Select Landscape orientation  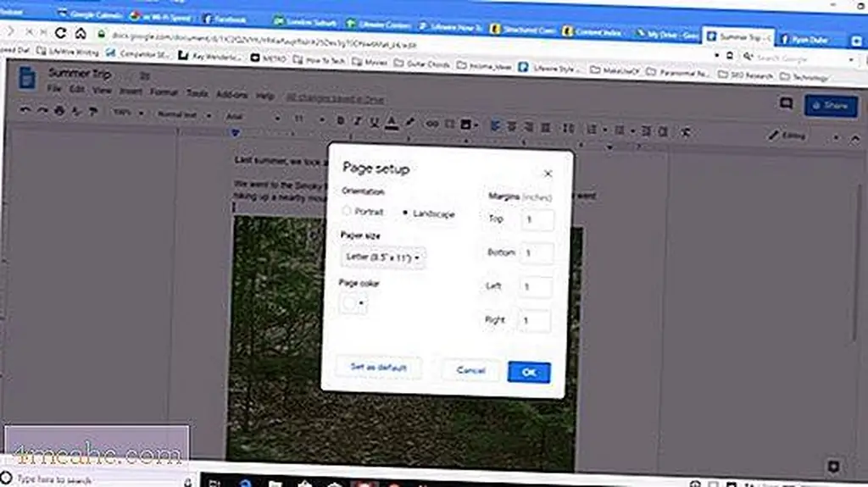pyautogui.click(x=405, y=213)
